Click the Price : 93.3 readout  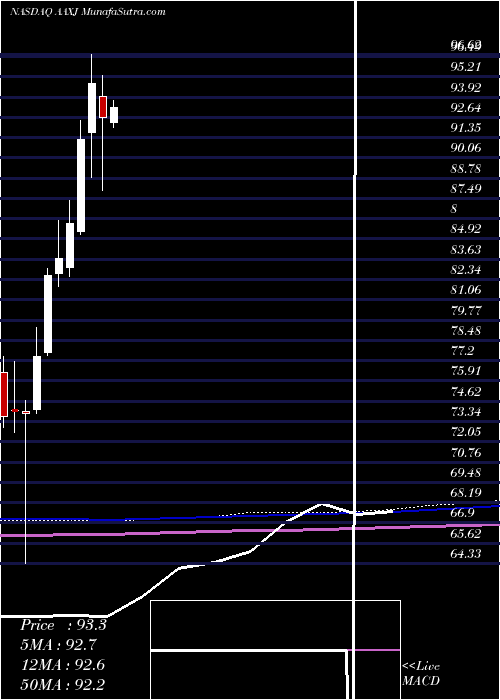(63, 625)
